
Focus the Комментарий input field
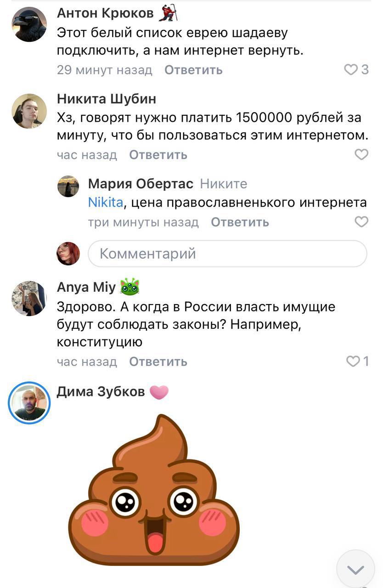[x=227, y=254]
